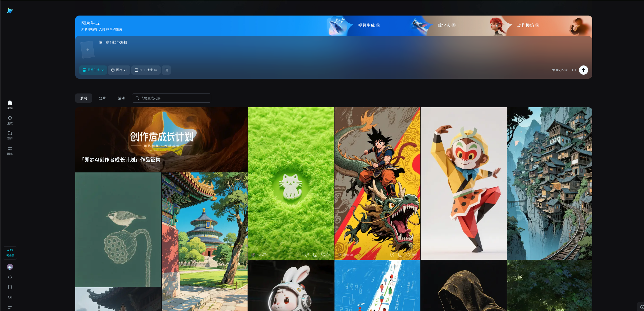Click the search magnifier icon

pos(137,98)
